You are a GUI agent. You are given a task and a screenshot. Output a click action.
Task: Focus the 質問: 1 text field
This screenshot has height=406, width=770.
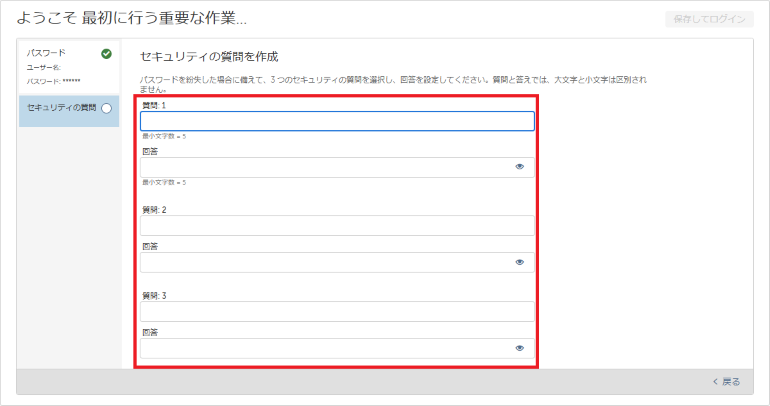click(x=337, y=121)
